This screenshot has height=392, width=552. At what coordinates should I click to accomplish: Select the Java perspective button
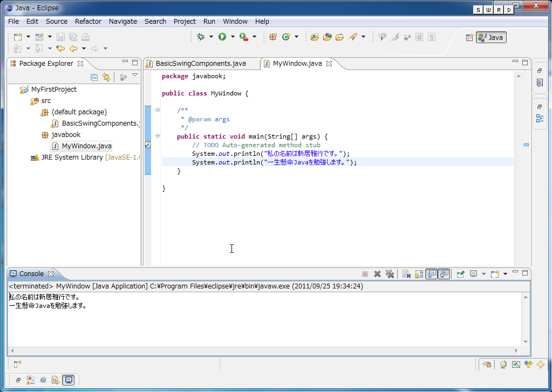(x=491, y=37)
